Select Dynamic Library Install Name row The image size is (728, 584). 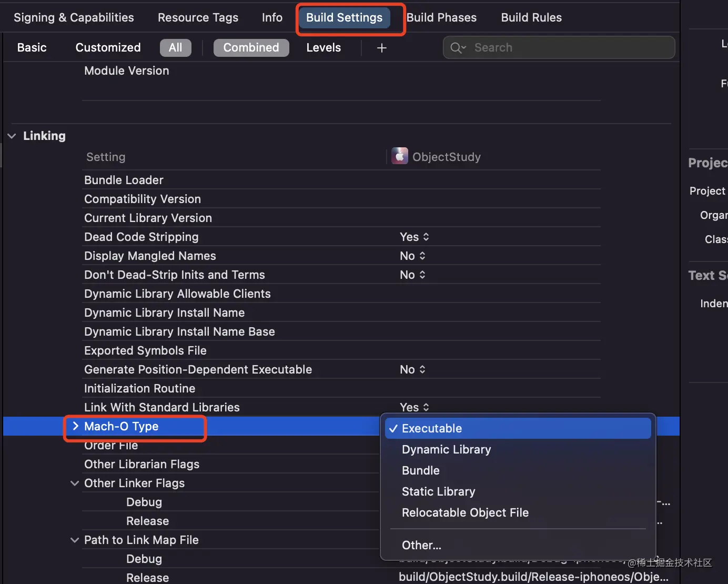point(164,313)
